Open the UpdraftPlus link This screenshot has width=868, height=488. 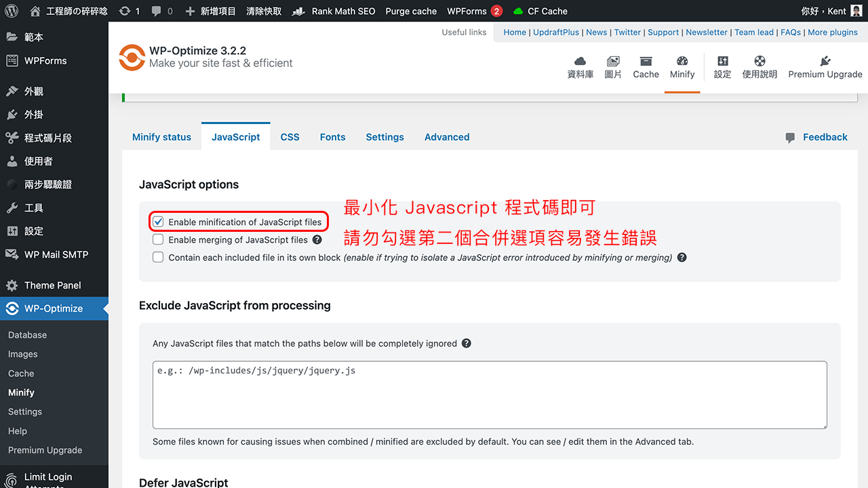pyautogui.click(x=556, y=32)
